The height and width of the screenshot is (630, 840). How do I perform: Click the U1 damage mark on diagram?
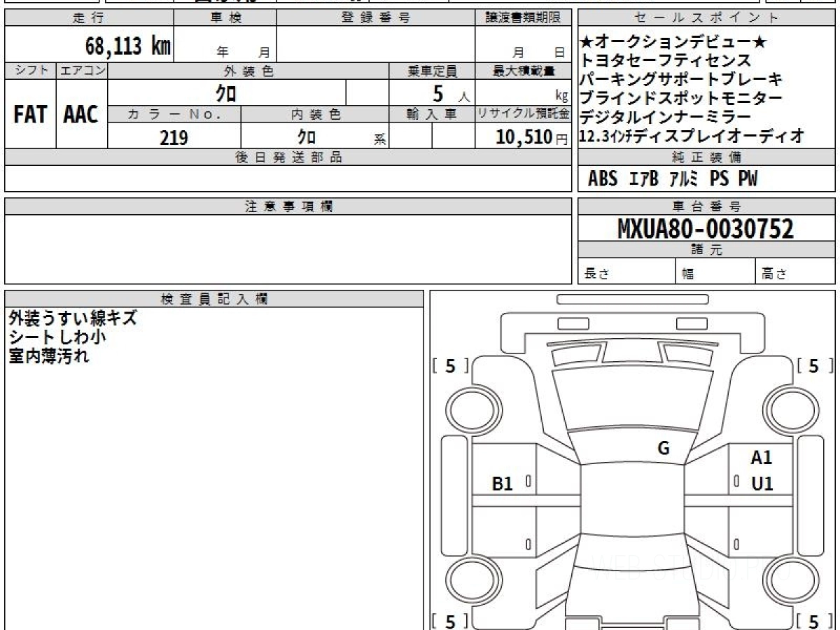coord(762,483)
